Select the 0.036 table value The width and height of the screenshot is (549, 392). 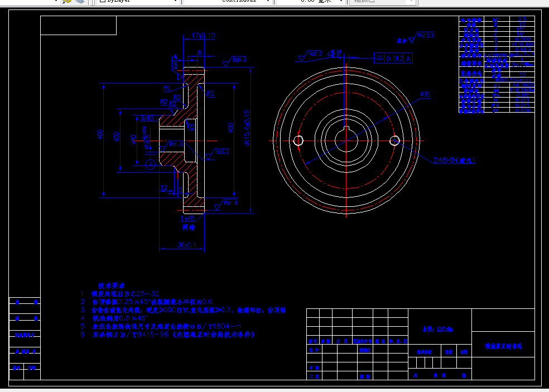coord(522,110)
